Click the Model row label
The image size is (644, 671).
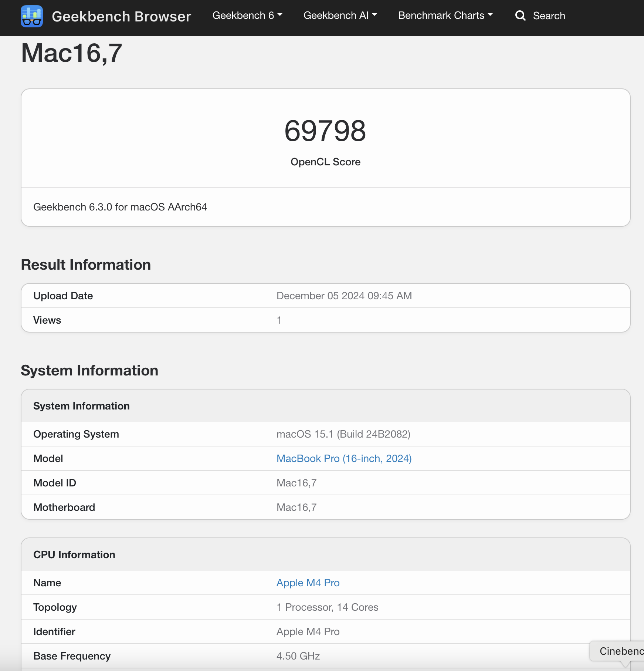tap(48, 459)
